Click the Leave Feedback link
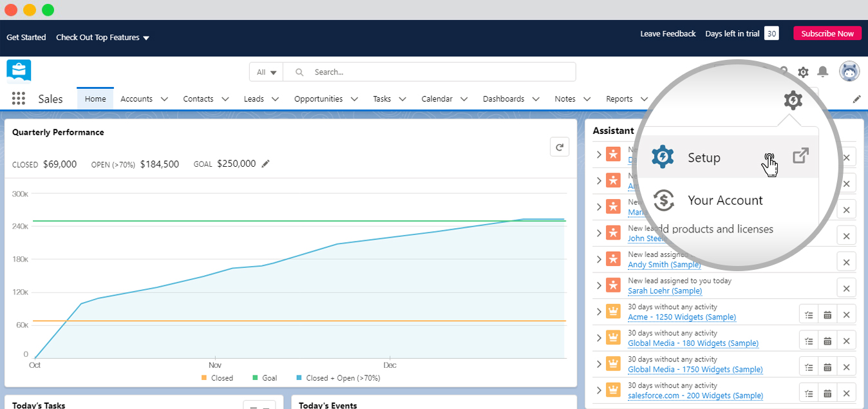The height and width of the screenshot is (409, 868). pos(668,33)
